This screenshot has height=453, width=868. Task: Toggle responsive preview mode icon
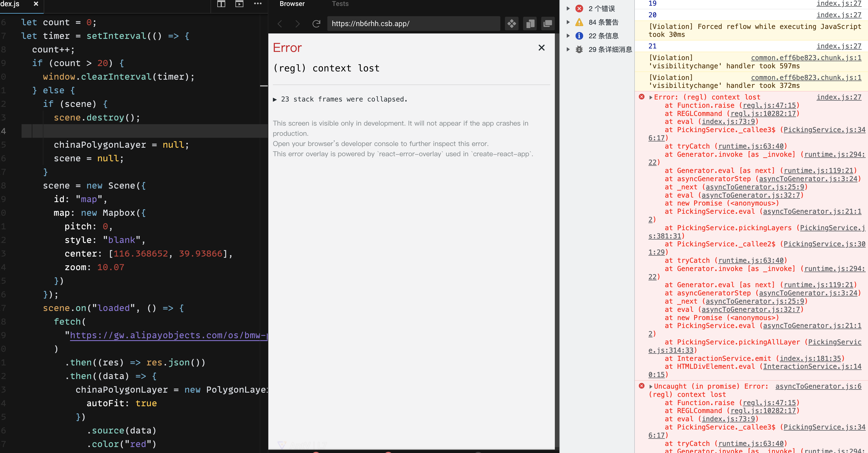[x=530, y=24]
